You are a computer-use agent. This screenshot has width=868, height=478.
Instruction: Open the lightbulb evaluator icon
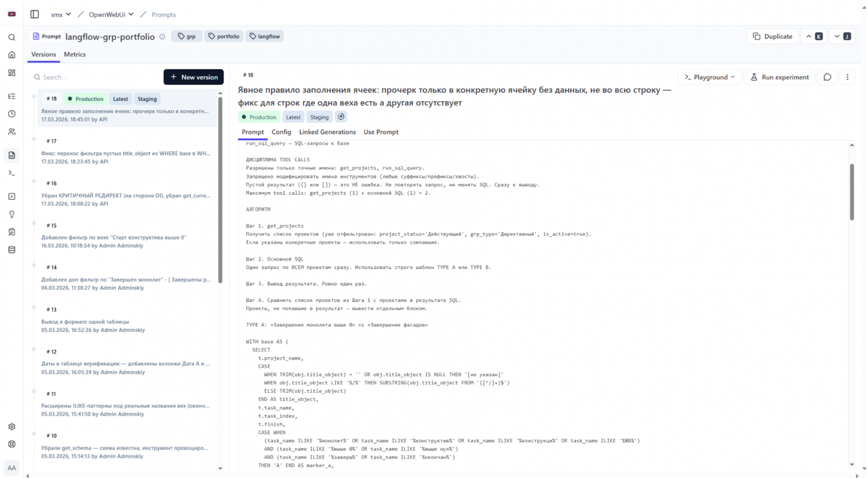click(x=12, y=214)
